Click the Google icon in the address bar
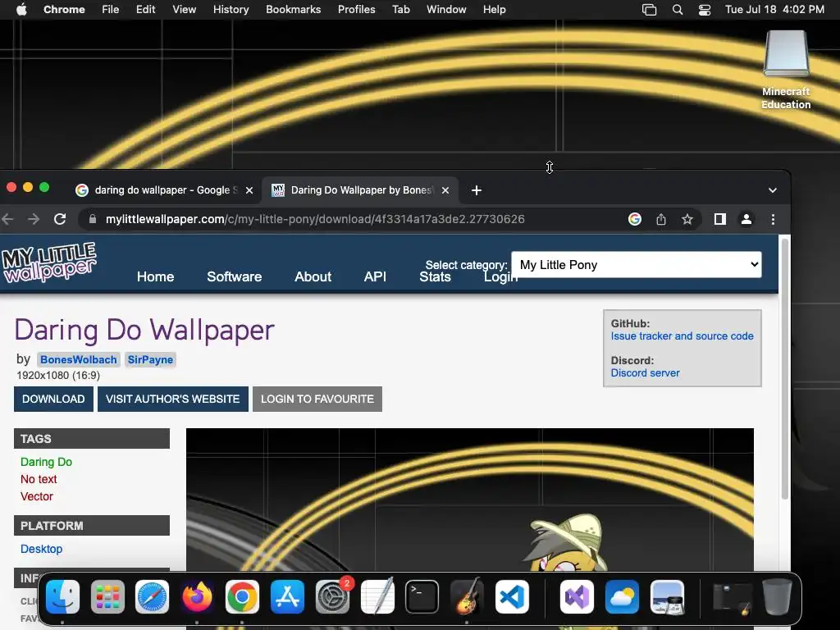 (x=635, y=219)
